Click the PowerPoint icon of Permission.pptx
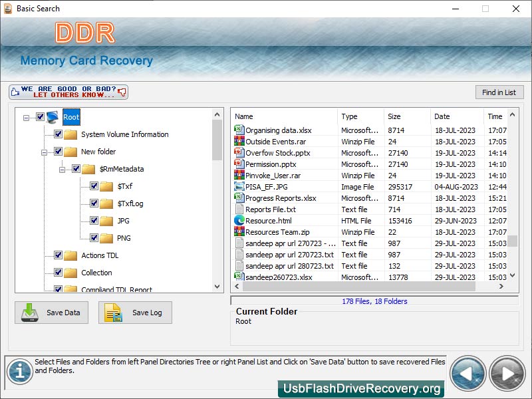 [x=239, y=164]
